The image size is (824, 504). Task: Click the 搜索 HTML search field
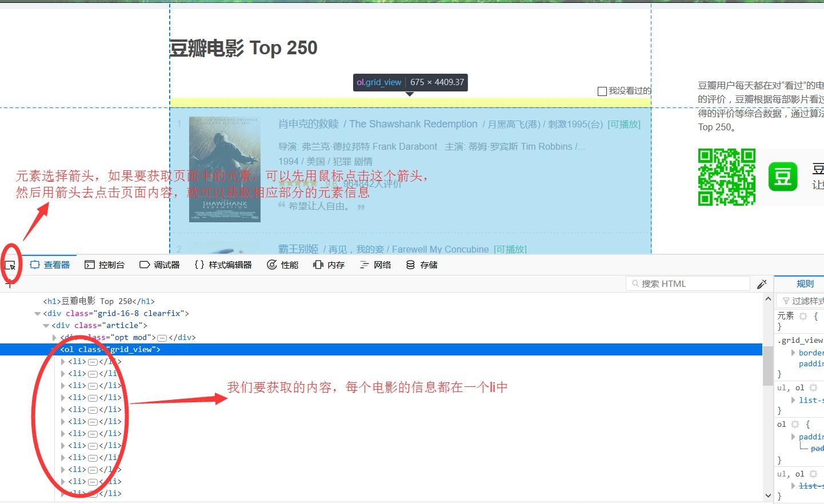click(x=688, y=283)
